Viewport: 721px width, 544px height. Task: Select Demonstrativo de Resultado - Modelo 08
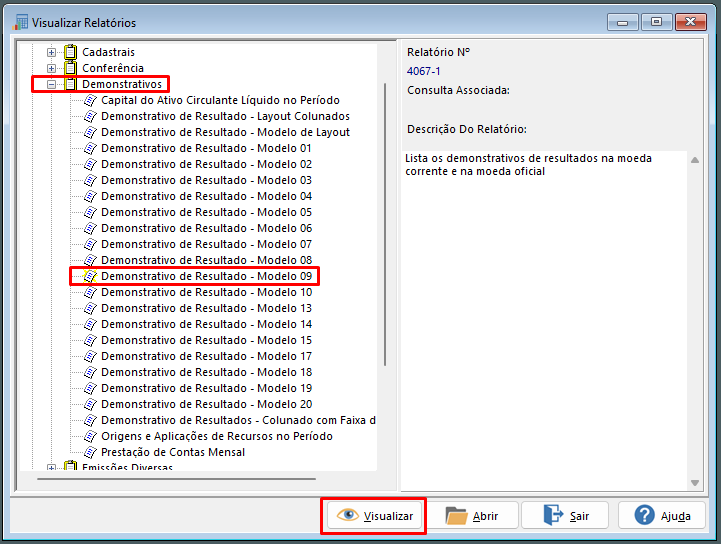point(206,260)
